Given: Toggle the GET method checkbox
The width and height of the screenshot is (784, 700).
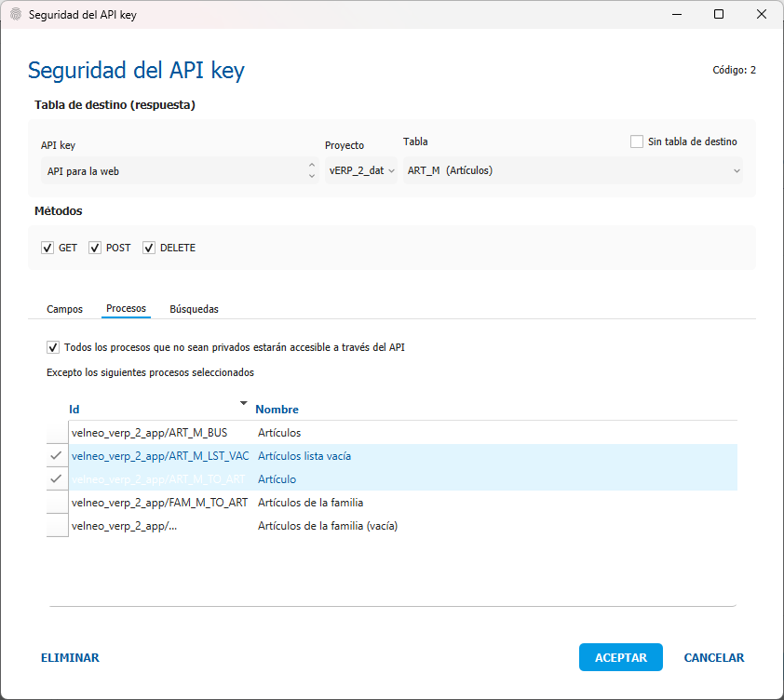Looking at the screenshot, I should (47, 249).
